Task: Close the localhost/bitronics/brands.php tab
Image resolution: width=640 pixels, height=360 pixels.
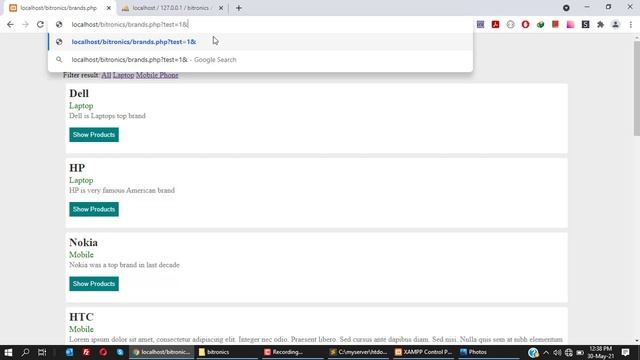Action: click(109, 8)
